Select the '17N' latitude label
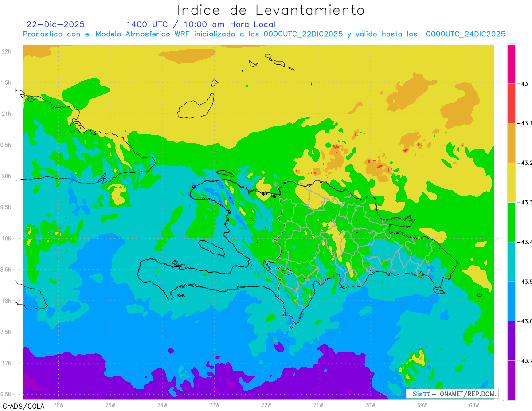 point(8,363)
